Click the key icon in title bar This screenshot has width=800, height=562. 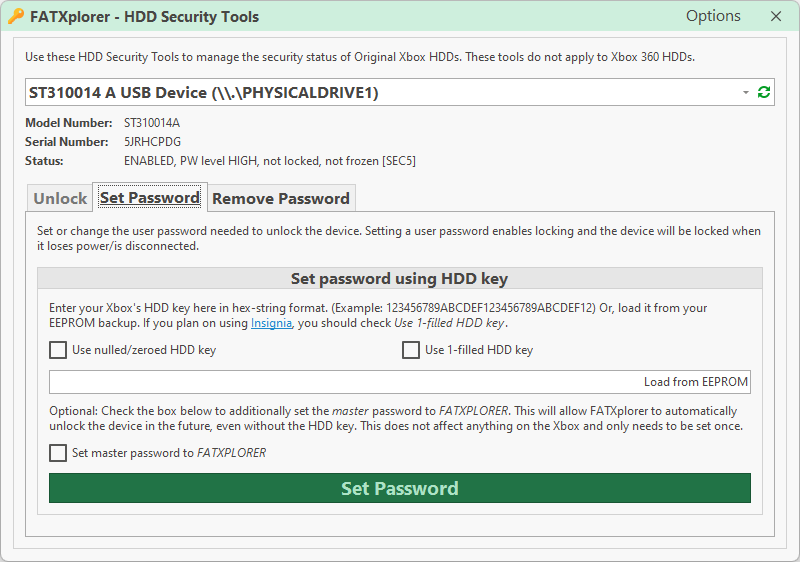pyautogui.click(x=16, y=16)
